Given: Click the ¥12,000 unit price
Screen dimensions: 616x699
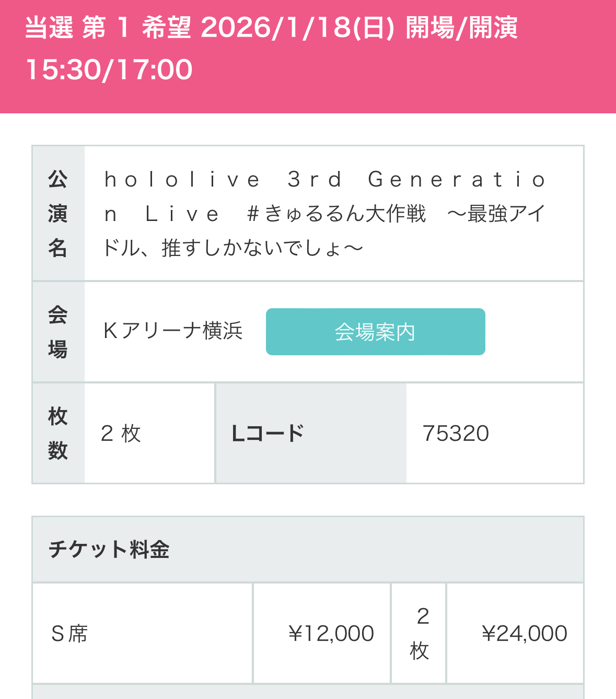Looking at the screenshot, I should tap(331, 634).
